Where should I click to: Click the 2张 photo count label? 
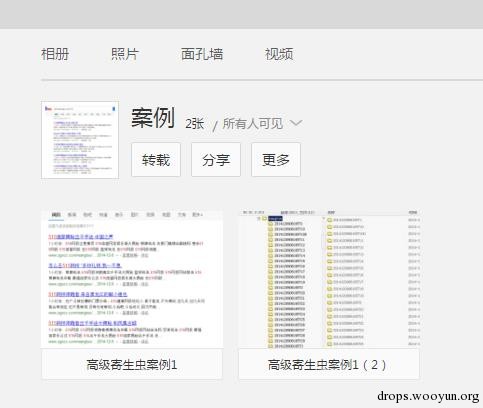coord(195,124)
